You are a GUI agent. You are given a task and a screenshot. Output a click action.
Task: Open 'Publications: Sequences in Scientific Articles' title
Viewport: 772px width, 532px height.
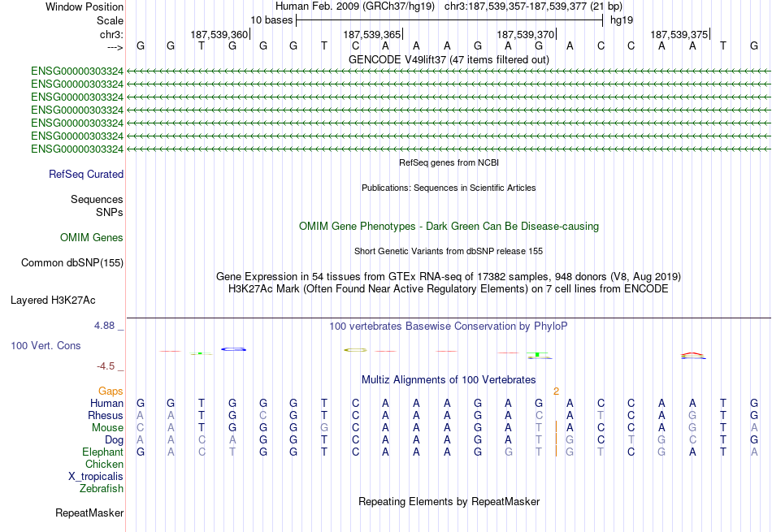449,188
